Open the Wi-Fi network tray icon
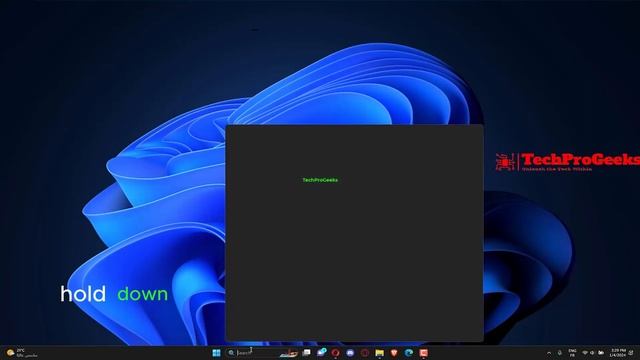This screenshot has height=360, width=640. [584, 353]
